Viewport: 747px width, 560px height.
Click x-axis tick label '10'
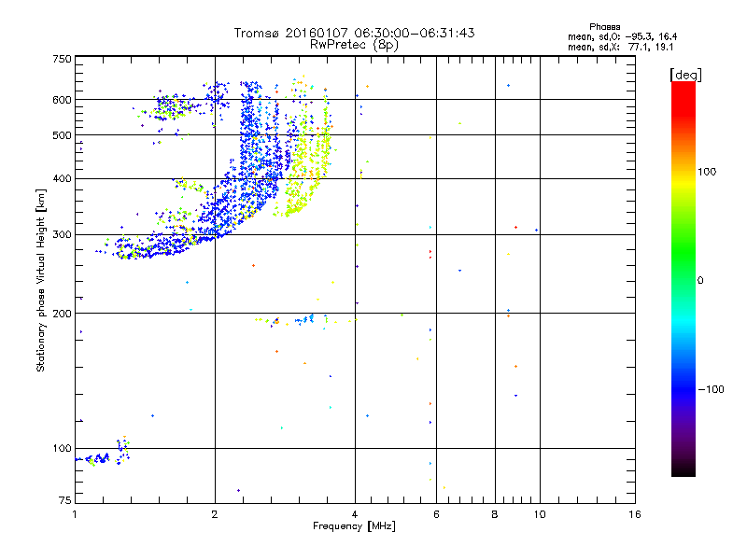coord(540,514)
